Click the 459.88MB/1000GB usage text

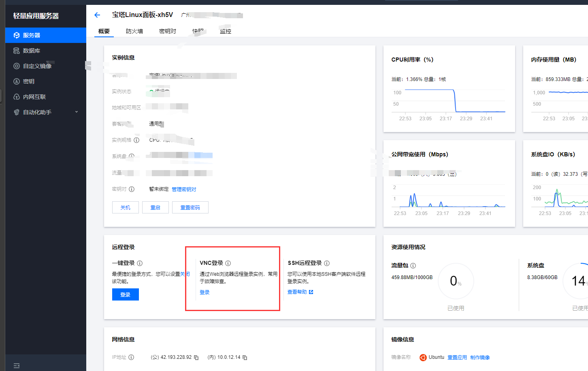point(412,277)
